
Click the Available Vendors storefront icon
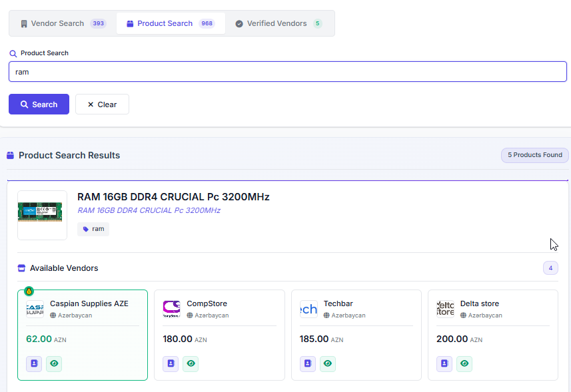[21, 268]
